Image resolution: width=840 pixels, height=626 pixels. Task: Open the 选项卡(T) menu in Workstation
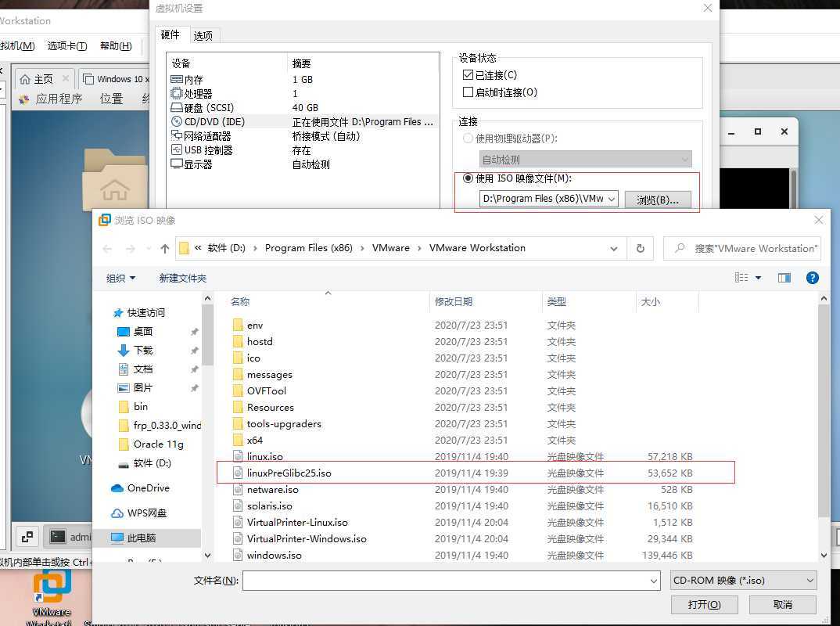(x=67, y=46)
